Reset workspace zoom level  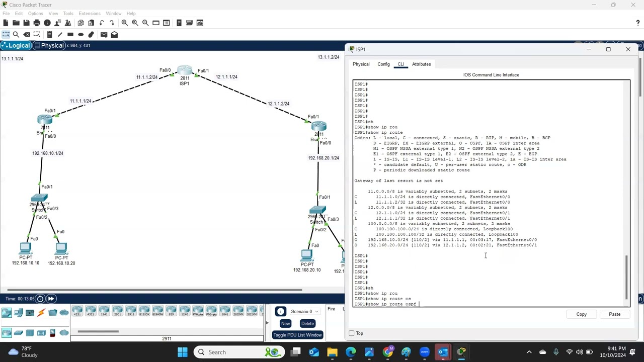135,23
